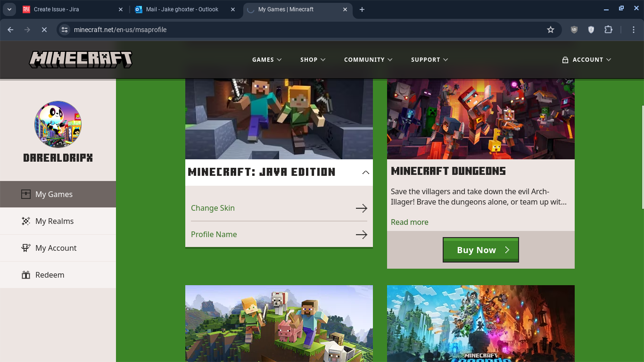Close the My Games Minecraft tab
Screen dimensions: 644x362
345,9
